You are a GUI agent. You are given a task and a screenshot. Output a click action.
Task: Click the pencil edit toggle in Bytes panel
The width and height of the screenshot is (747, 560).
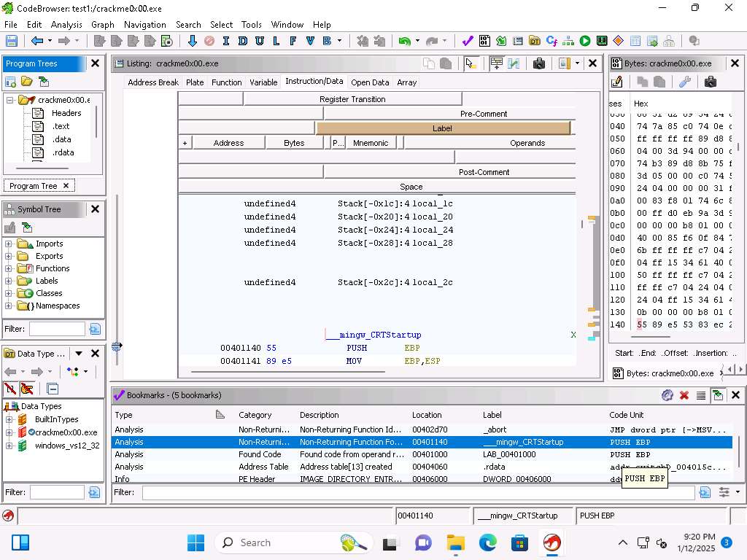[617, 82]
